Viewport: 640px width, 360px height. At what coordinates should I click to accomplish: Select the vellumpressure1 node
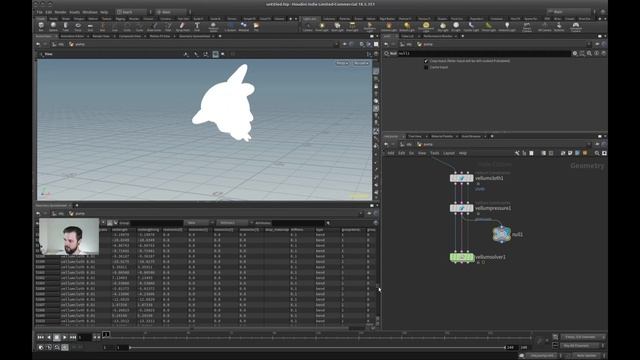[x=462, y=208]
